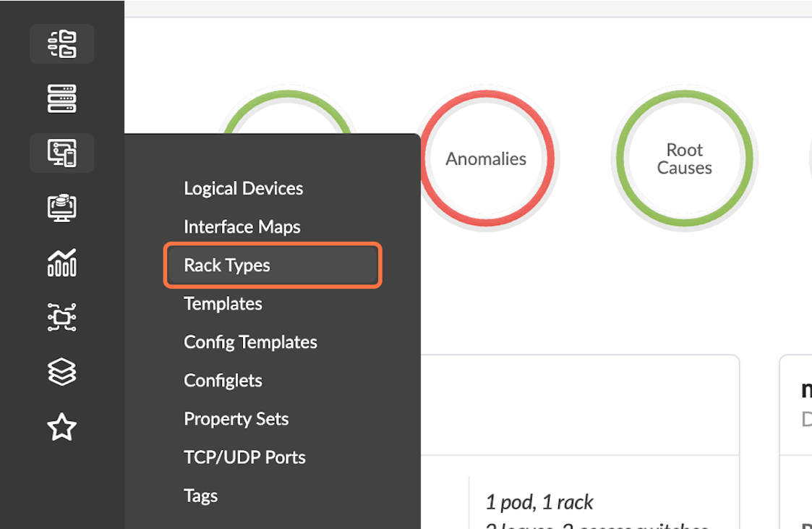Screen dimensions: 812x529
Task: Open Logical Devices from the Design menu
Action: [x=243, y=188]
